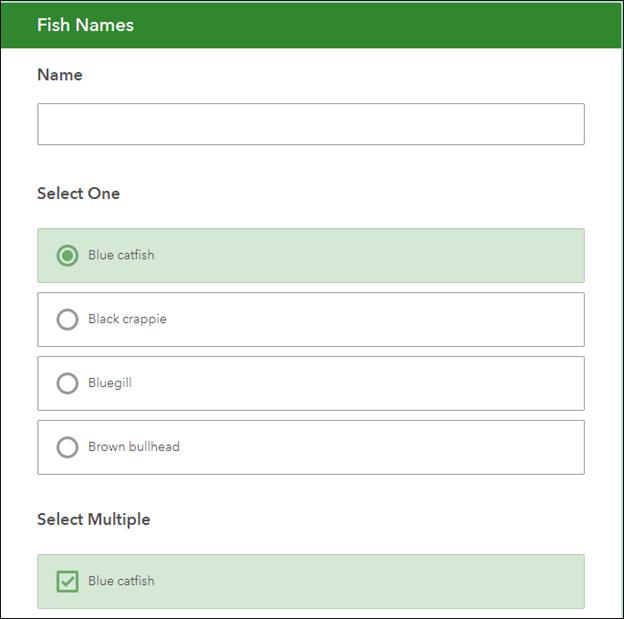Click the Fish Names header title
This screenshot has height=619, width=624.
point(85,25)
